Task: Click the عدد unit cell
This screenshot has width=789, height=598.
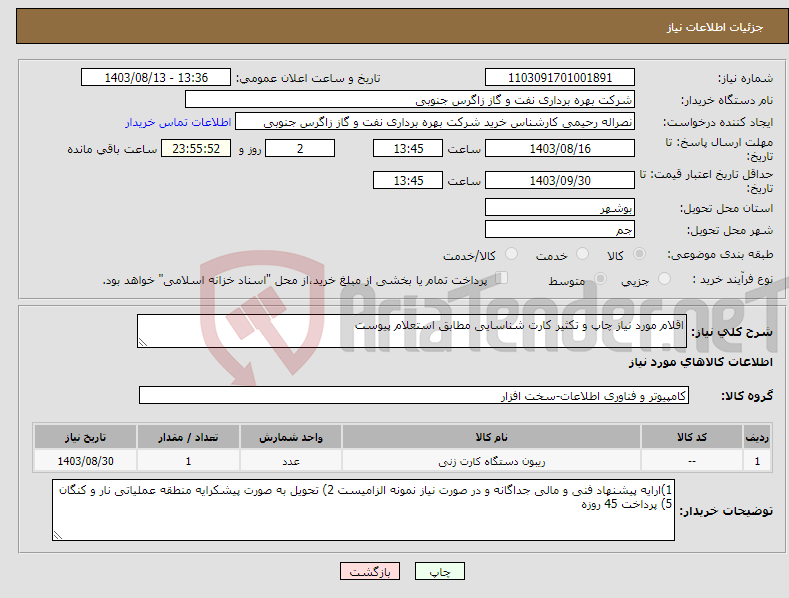Action: (291, 461)
